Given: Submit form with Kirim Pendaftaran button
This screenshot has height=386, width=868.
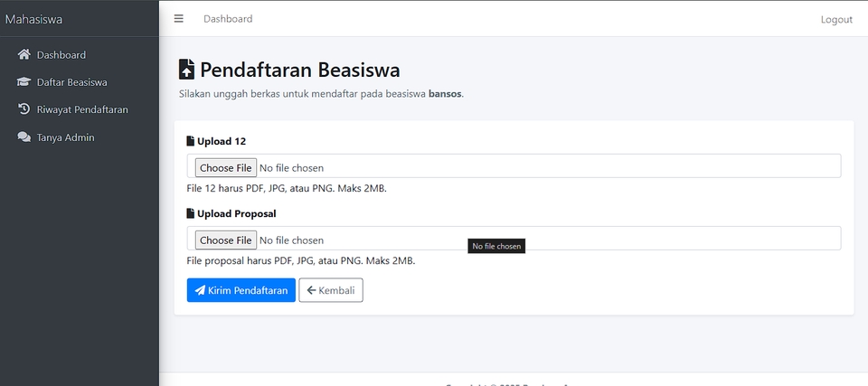Looking at the screenshot, I should pyautogui.click(x=241, y=290).
